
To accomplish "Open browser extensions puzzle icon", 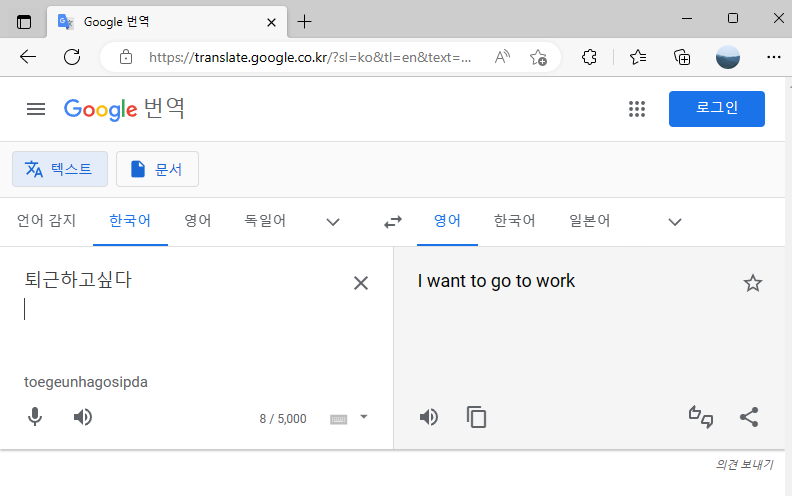I will coord(589,57).
